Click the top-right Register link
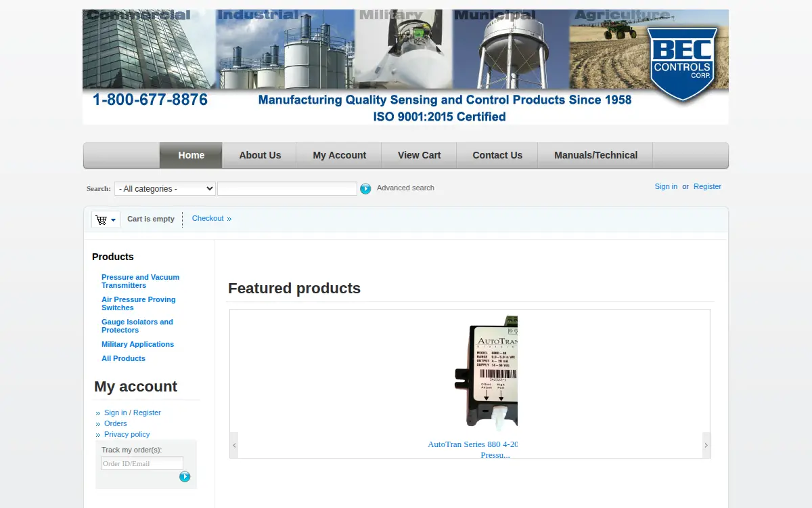 [x=707, y=186]
